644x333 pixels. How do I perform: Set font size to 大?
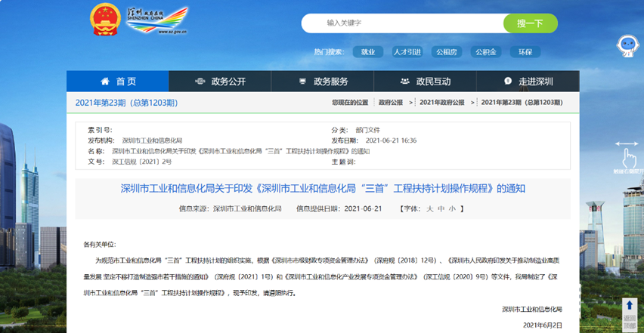[x=429, y=208]
